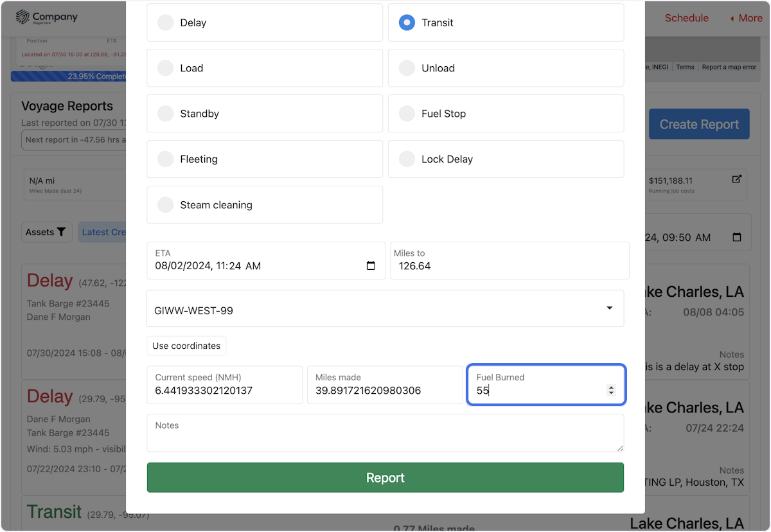This screenshot has width=771, height=532.
Task: Click the Assets filter funnel icon
Action: pyautogui.click(x=61, y=232)
